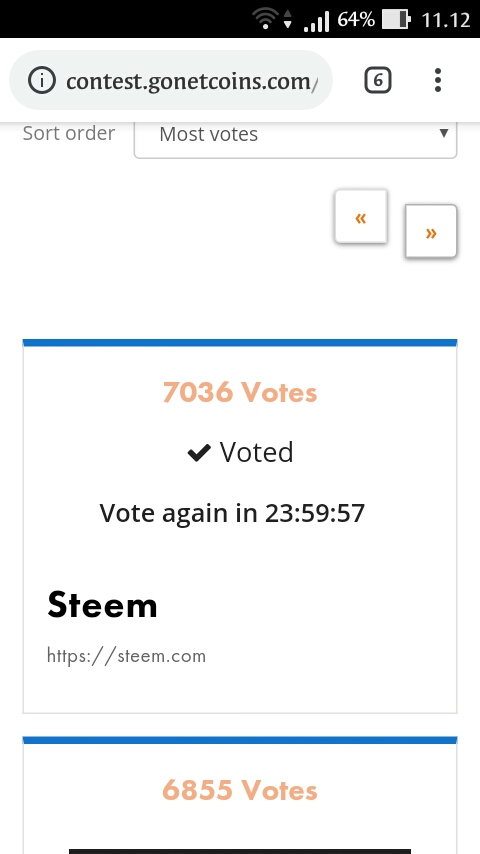Open the three-dot browser menu
Image resolution: width=480 pixels, height=854 pixels.
pyautogui.click(x=438, y=80)
